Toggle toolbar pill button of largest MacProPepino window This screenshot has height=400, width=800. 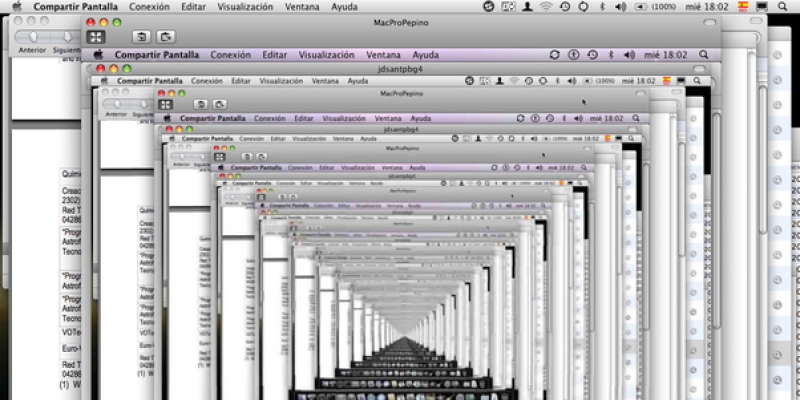click(710, 22)
